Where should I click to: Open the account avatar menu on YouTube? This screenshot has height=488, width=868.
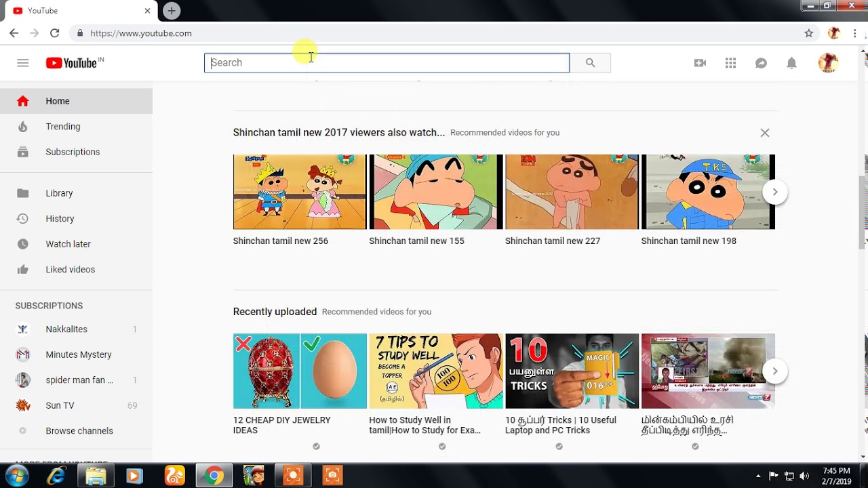[828, 63]
